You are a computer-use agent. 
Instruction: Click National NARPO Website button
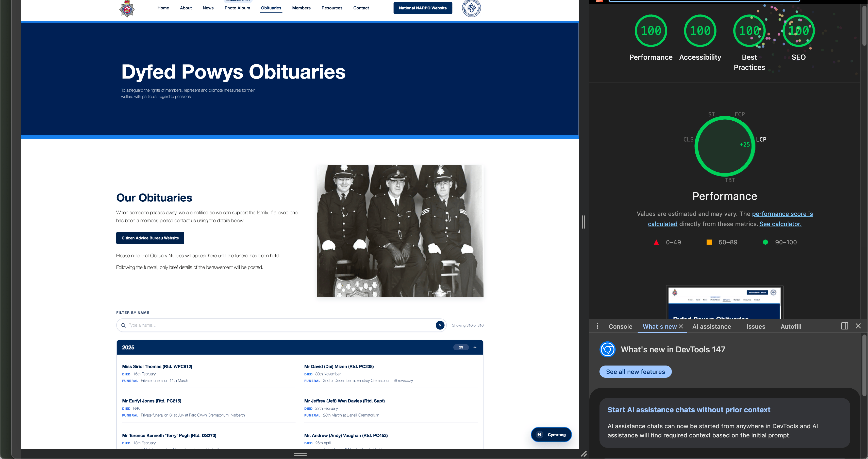pyautogui.click(x=423, y=8)
